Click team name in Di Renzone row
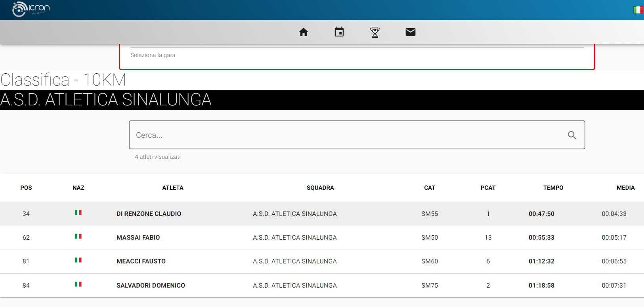This screenshot has height=307, width=644. click(x=295, y=214)
